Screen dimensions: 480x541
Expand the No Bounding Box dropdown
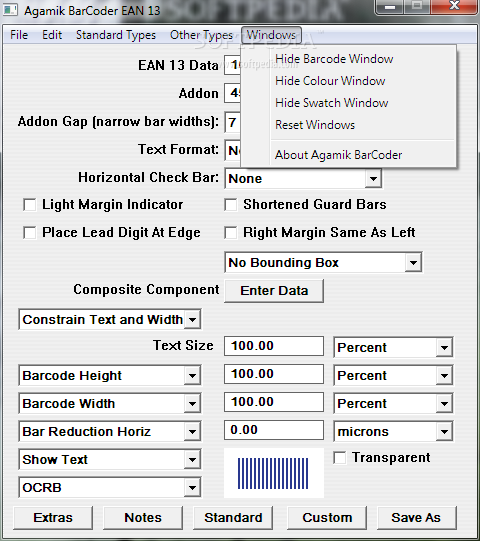coord(413,263)
